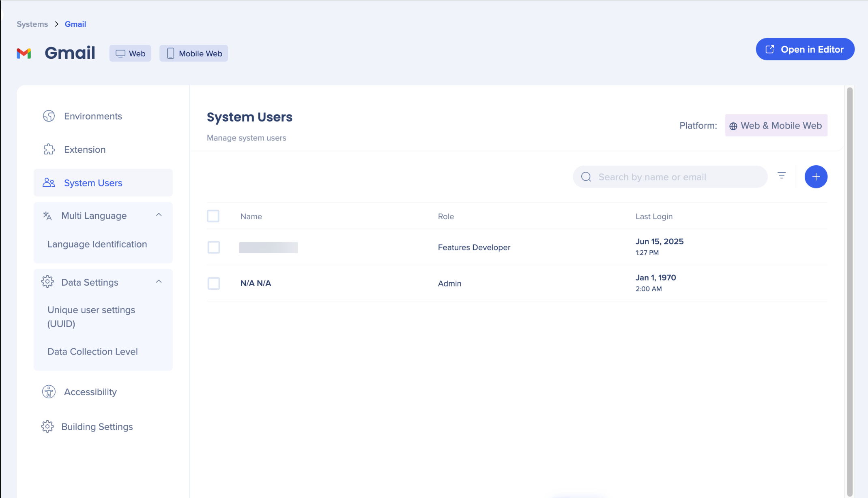The width and height of the screenshot is (868, 498).
Task: Click the System Users people icon
Action: coord(49,183)
